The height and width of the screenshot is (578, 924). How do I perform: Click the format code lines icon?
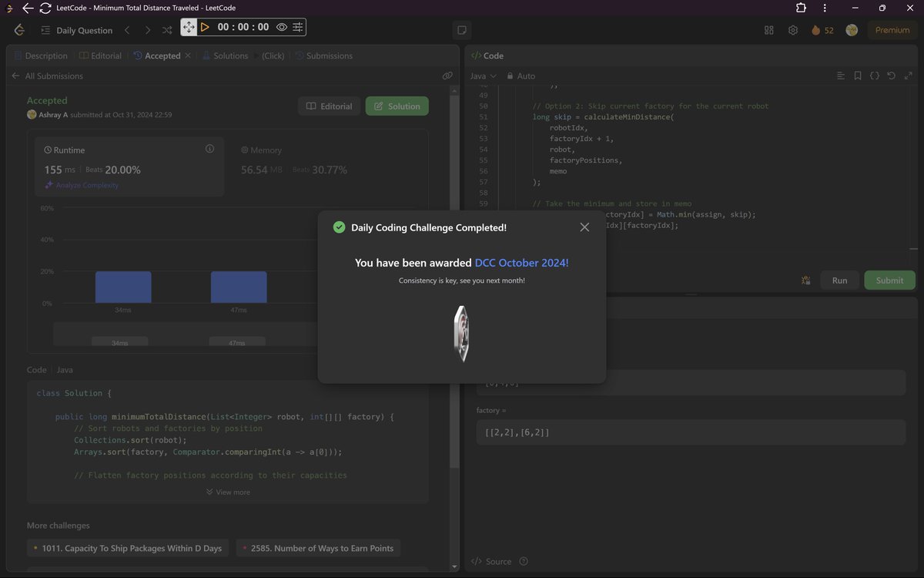[x=841, y=76]
